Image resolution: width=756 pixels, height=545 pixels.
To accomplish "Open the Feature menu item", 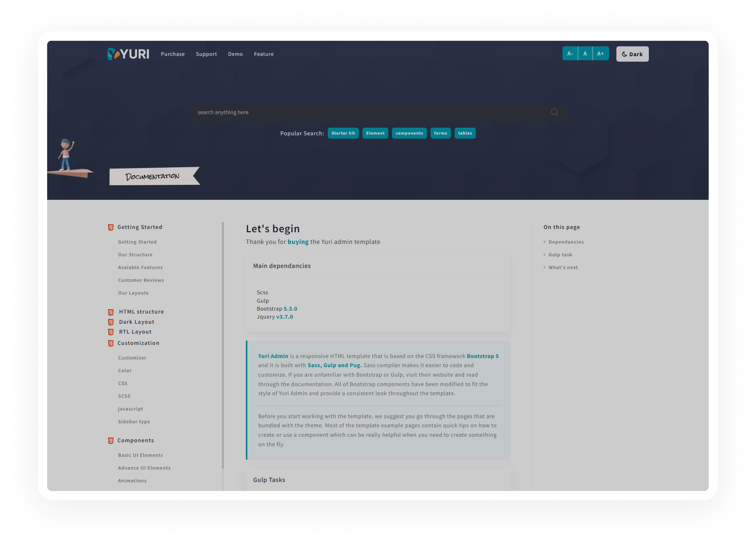I will tap(264, 54).
